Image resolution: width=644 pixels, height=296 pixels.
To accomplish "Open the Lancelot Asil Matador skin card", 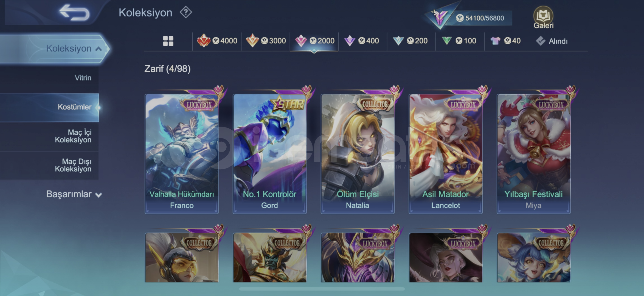I will tap(445, 153).
